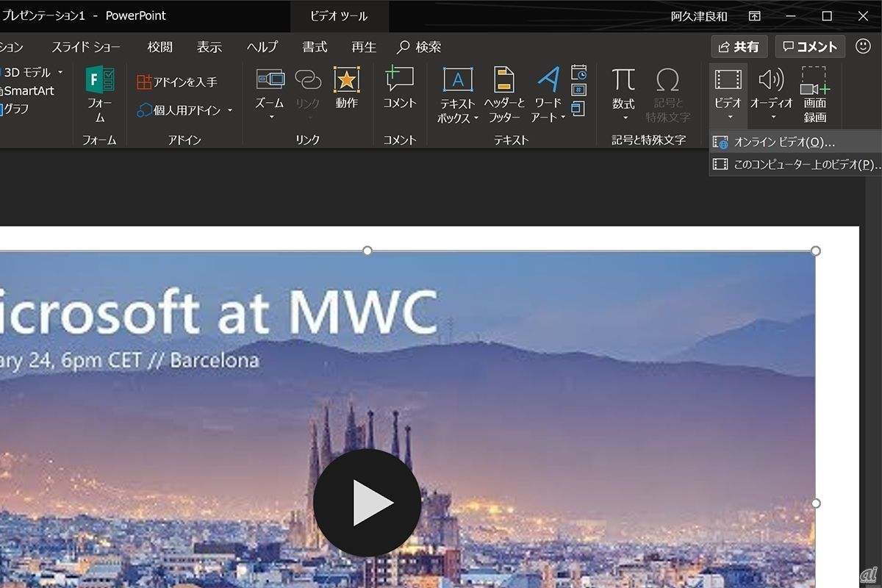Click the SmartArt button
The height and width of the screenshot is (588, 882).
pos(28,91)
